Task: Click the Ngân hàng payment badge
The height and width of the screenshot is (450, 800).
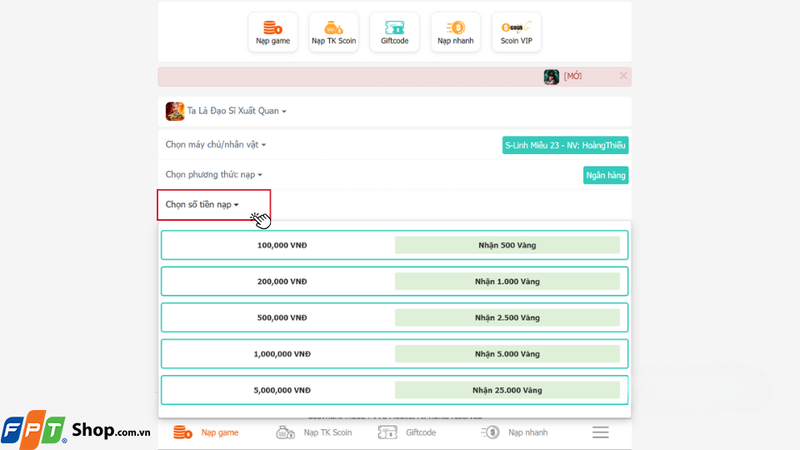Action: (606, 176)
